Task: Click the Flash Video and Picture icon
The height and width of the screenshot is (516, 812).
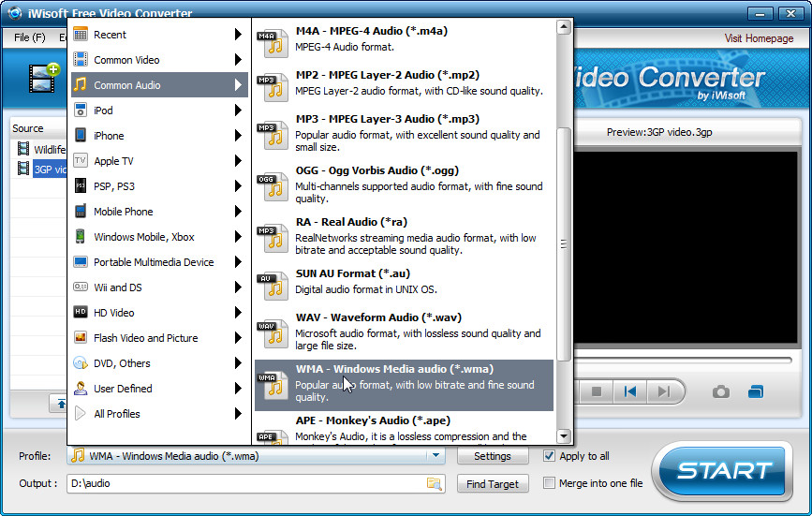Action: coord(81,337)
